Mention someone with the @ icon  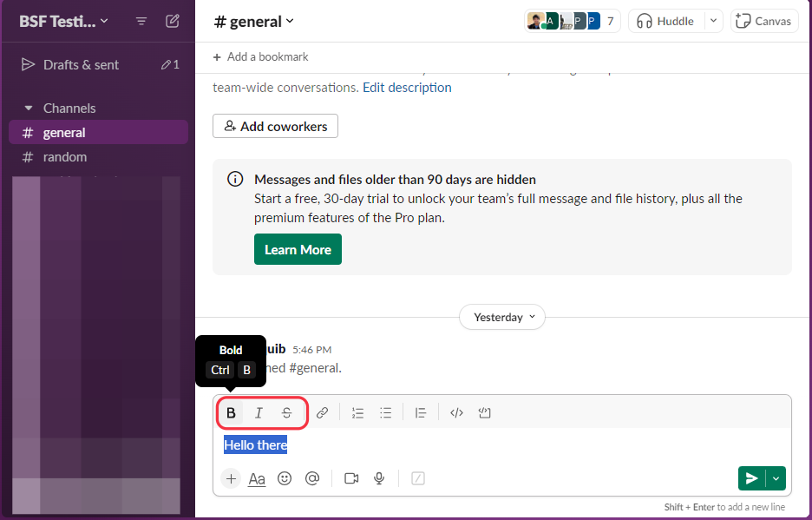click(312, 478)
